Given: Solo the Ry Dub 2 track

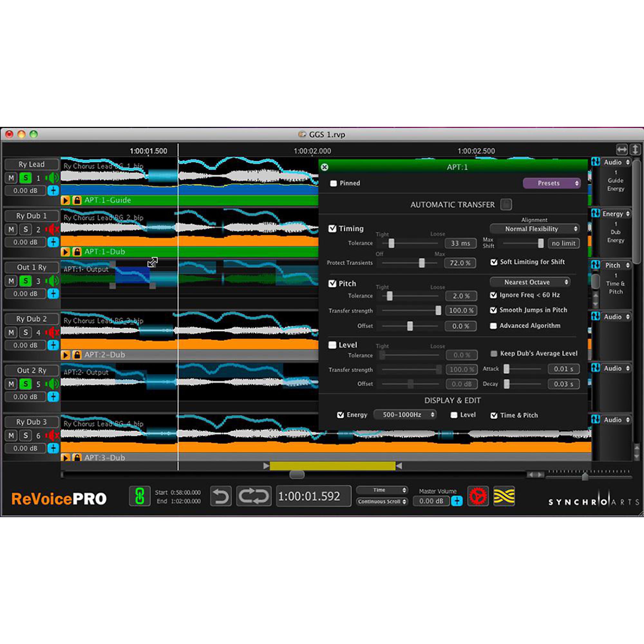Looking at the screenshot, I should pyautogui.click(x=25, y=332).
